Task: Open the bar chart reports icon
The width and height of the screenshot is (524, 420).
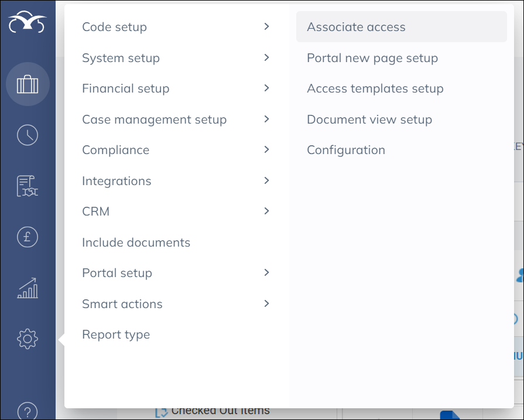Action: point(28,288)
